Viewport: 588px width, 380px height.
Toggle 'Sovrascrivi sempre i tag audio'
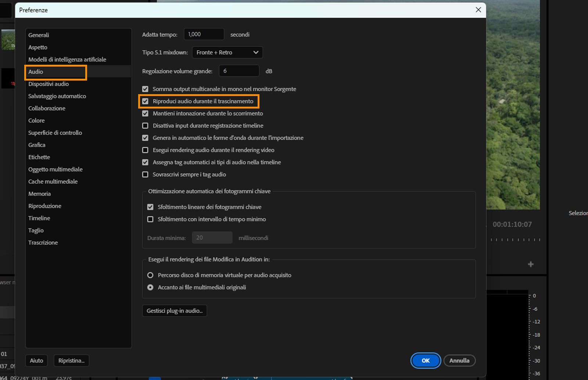point(145,174)
